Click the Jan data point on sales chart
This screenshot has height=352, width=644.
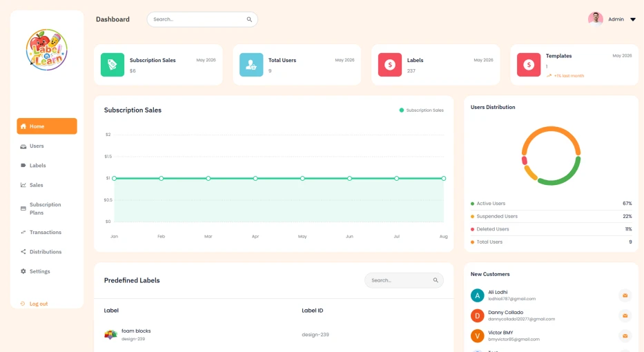point(114,178)
